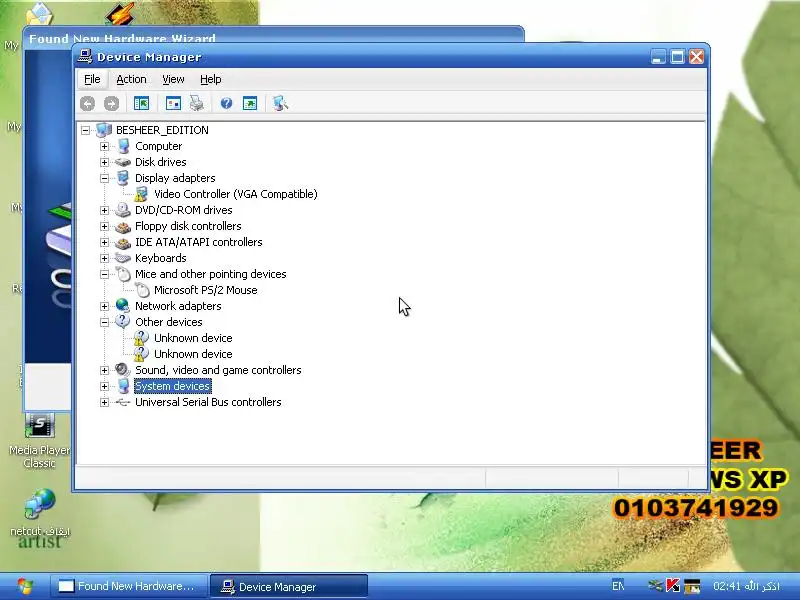Select Video Controller (VGA Compatible) label
The height and width of the screenshot is (600, 800).
tap(236, 194)
